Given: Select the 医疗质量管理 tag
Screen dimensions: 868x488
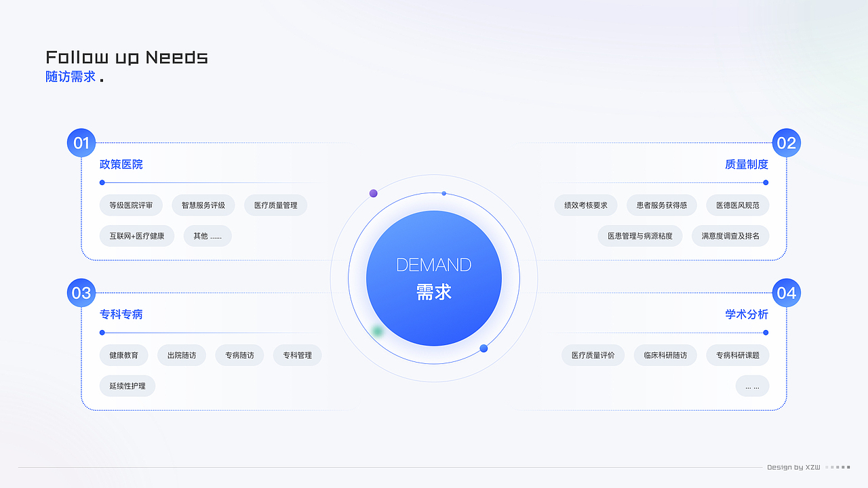Looking at the screenshot, I should (x=276, y=205).
